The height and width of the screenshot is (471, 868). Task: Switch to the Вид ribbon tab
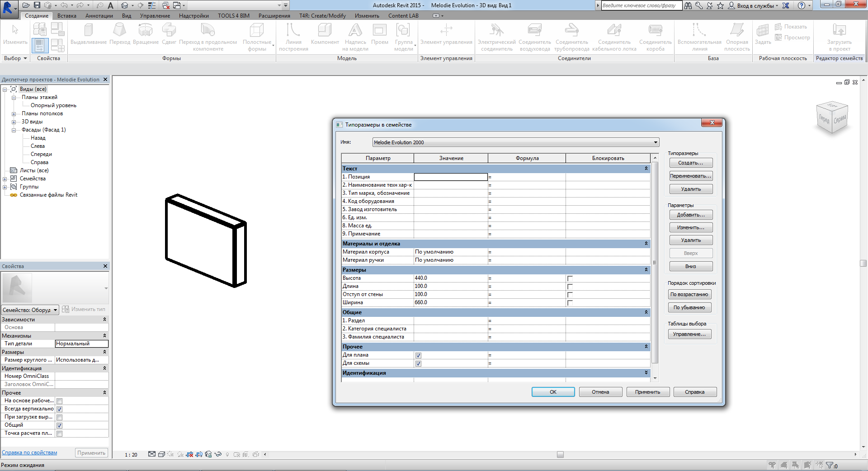click(x=127, y=16)
